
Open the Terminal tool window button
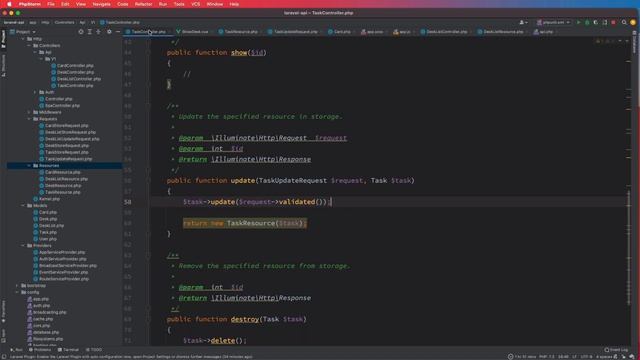68,350
